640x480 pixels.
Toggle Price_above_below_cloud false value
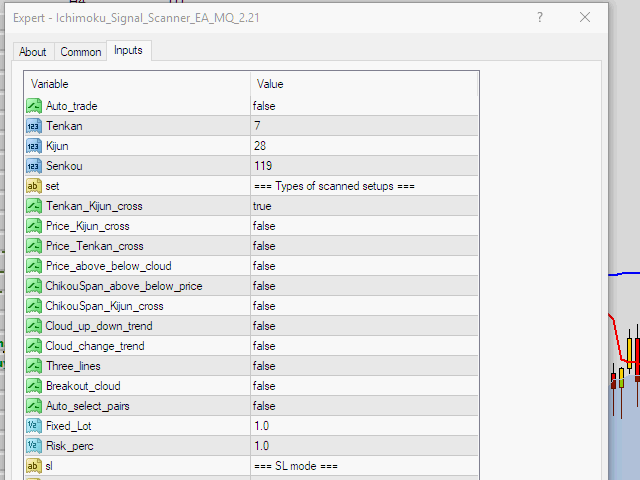click(x=365, y=266)
